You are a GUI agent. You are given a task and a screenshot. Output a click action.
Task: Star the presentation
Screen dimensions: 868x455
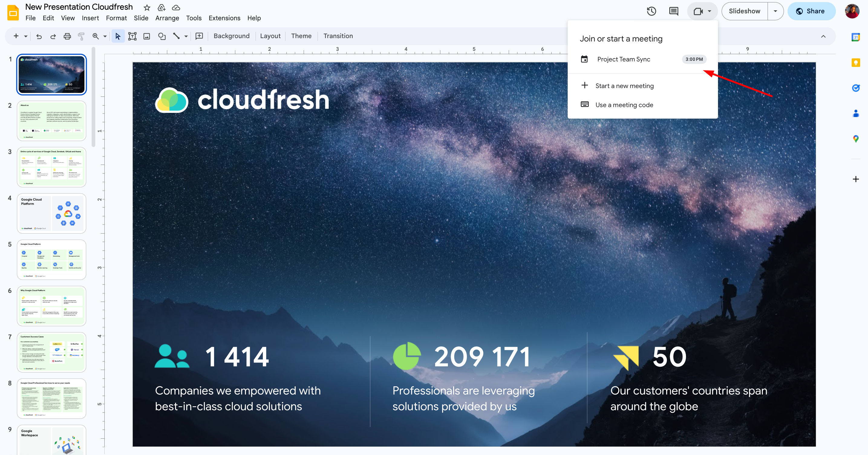(x=147, y=8)
